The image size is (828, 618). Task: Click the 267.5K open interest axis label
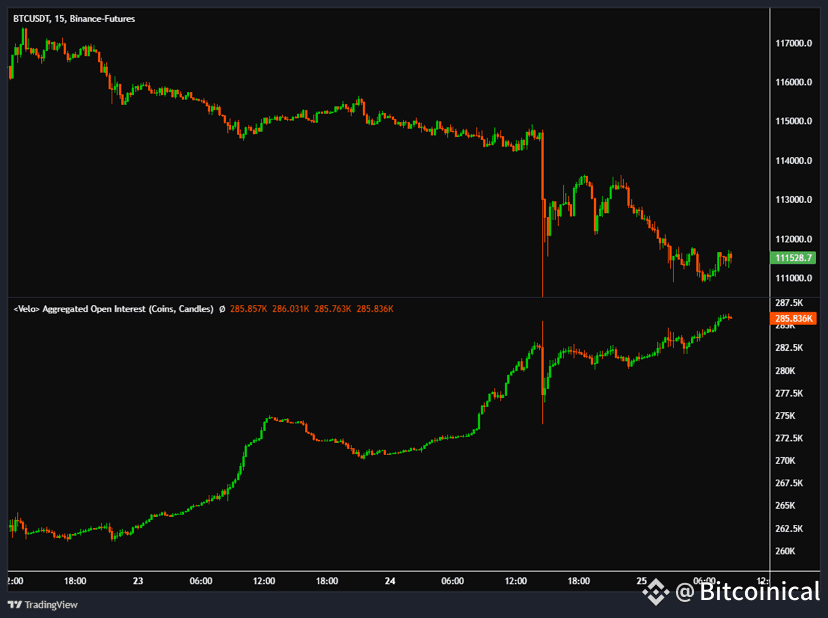coord(789,483)
